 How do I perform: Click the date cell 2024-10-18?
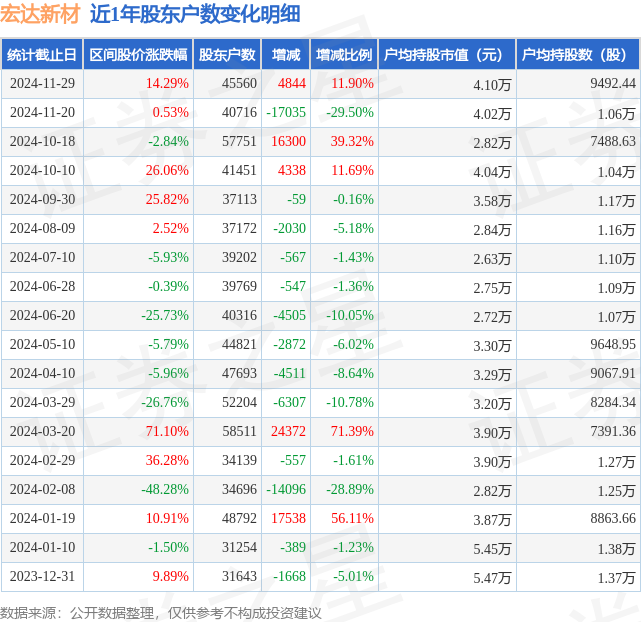[43, 141]
